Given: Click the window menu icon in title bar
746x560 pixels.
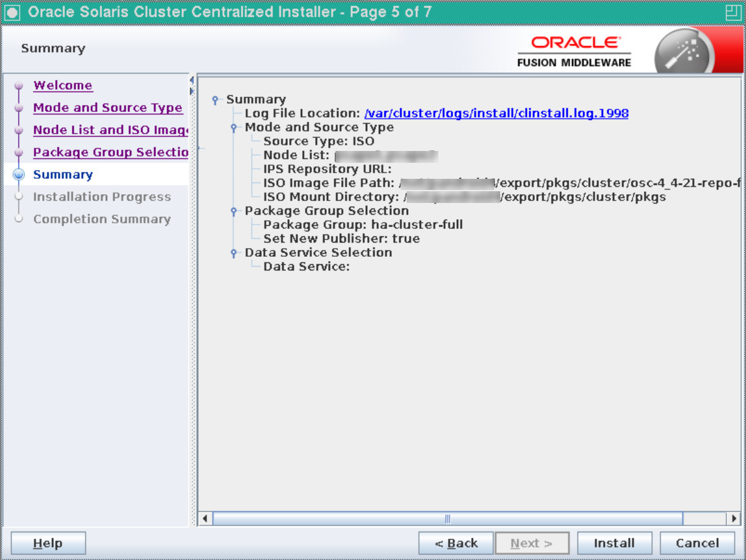Looking at the screenshot, I should click(12, 12).
